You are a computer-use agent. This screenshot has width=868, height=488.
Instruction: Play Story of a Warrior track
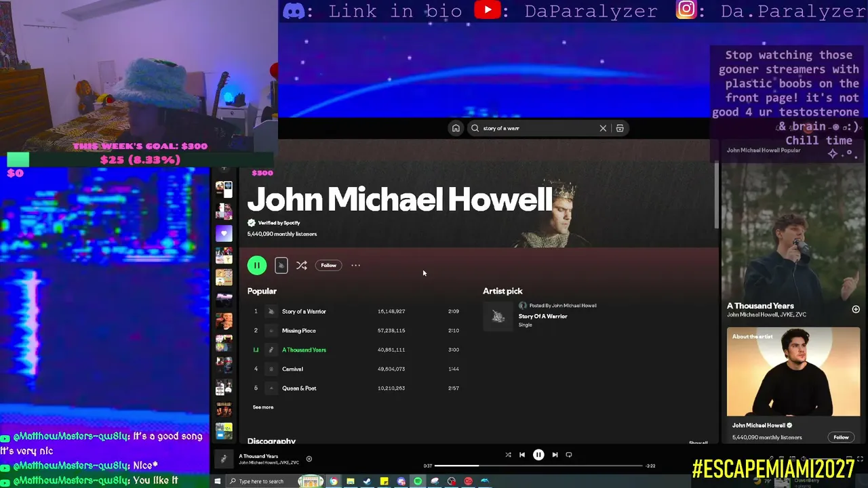pos(304,311)
